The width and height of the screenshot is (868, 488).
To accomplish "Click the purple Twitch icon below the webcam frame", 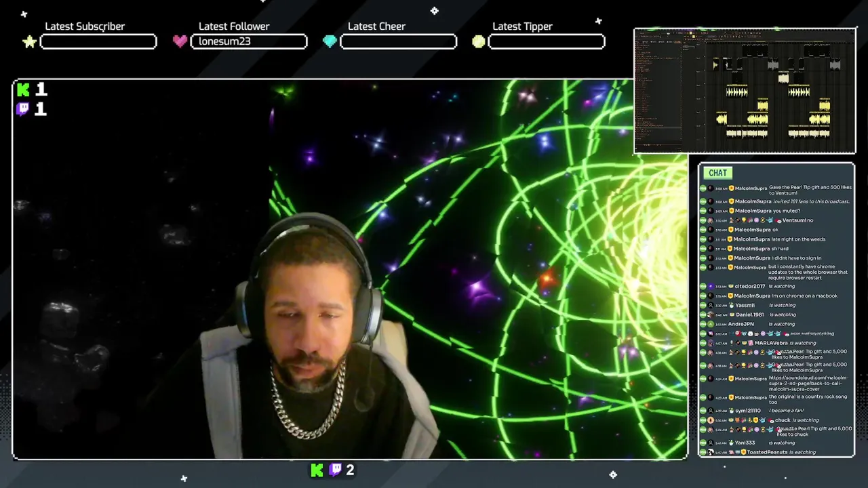I will tap(335, 470).
